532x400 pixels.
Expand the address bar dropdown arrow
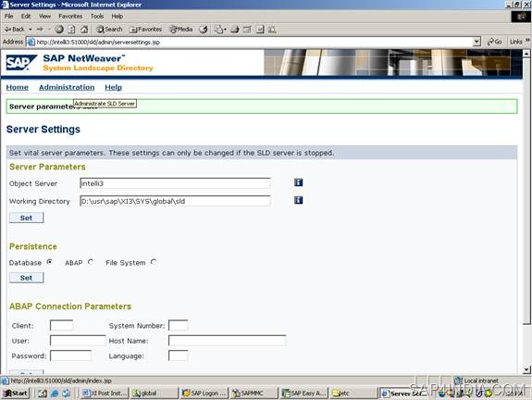(476, 42)
